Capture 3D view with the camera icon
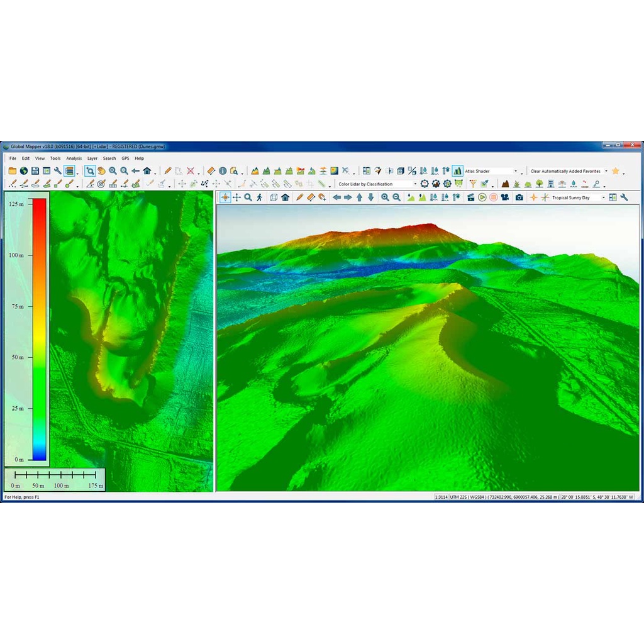Image resolution: width=644 pixels, height=644 pixels. (519, 197)
